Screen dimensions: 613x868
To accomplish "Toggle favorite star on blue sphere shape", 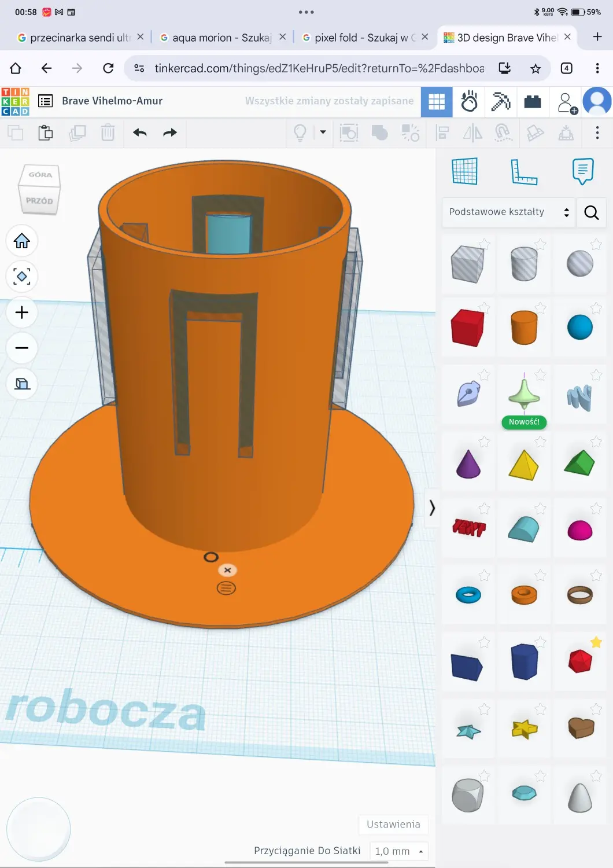I will (596, 308).
